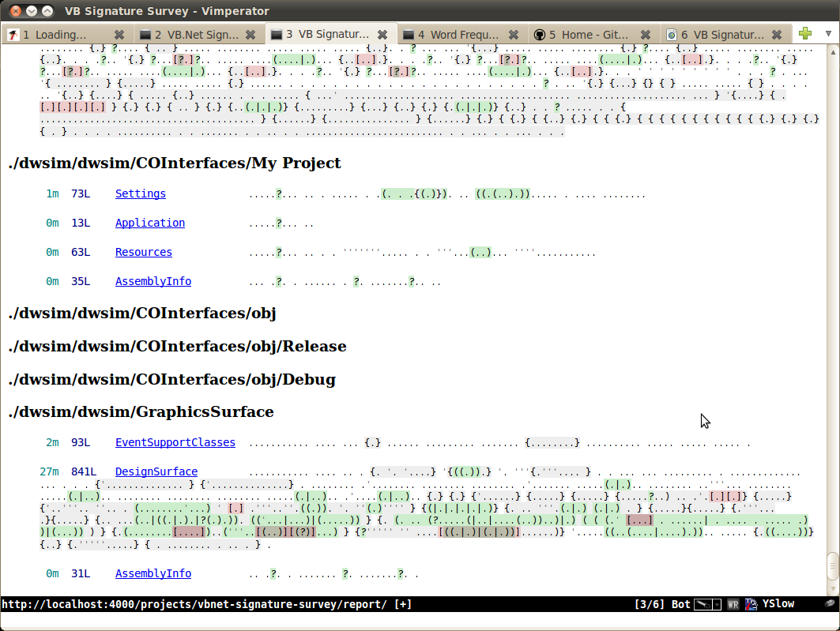Open the list-all-tabs dropdown arrow
The height and width of the screenshot is (631, 840).
[828, 34]
